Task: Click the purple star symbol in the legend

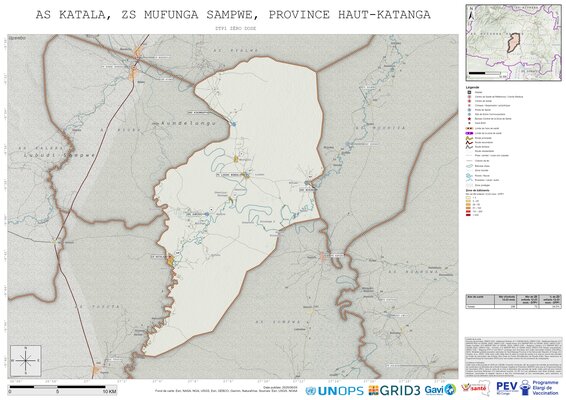Action: coord(470,119)
